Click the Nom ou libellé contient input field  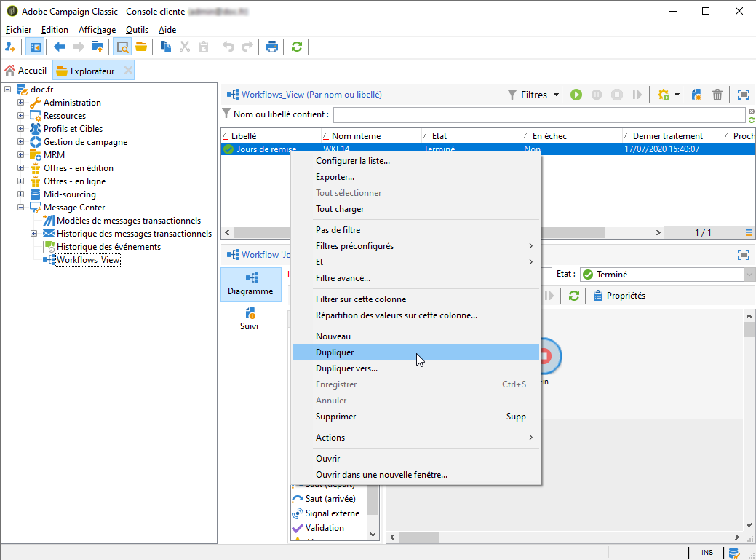click(538, 114)
